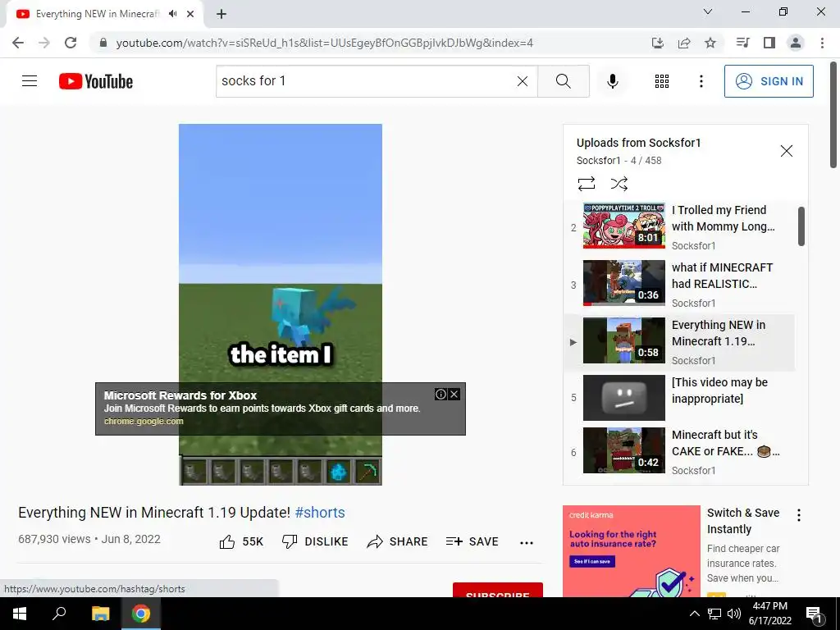Screen dimensions: 840x630
Task: Bookmark this tab with star icon
Action: (x=710, y=43)
